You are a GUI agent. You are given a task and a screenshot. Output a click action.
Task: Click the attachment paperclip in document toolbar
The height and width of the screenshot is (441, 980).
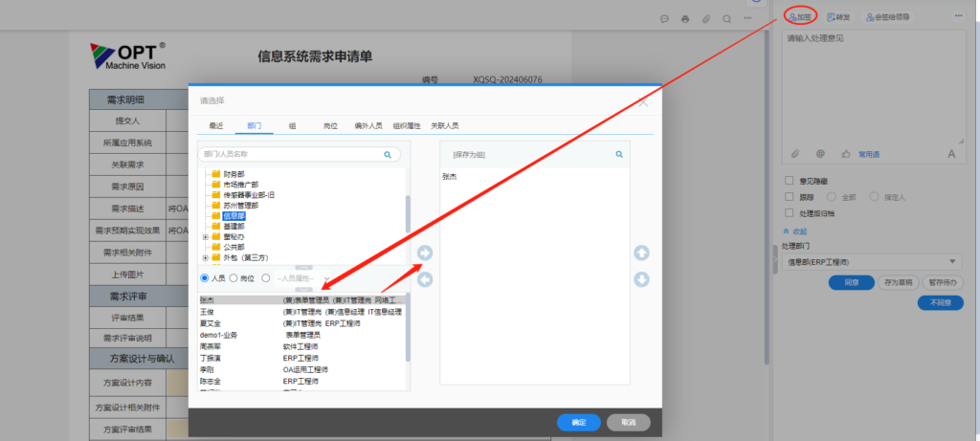[x=706, y=18]
